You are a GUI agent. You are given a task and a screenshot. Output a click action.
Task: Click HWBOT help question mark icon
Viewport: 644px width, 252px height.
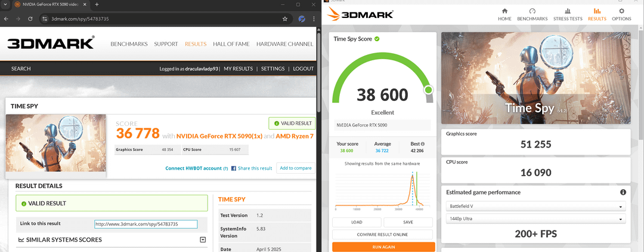[x=225, y=168]
